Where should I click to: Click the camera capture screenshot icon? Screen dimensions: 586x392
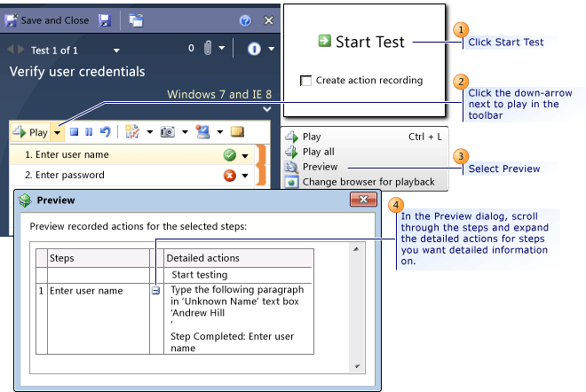[168, 132]
